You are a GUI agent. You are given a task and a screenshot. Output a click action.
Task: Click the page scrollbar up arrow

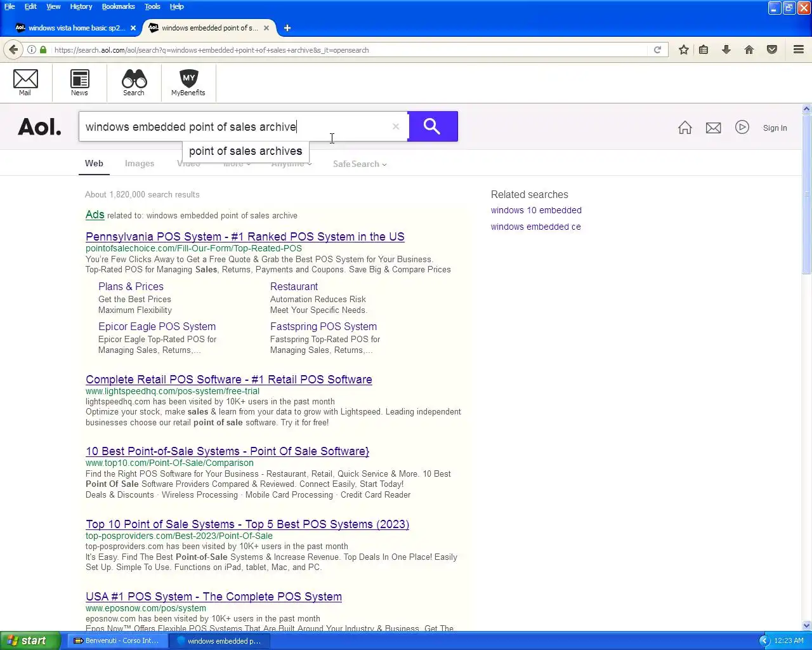806,109
